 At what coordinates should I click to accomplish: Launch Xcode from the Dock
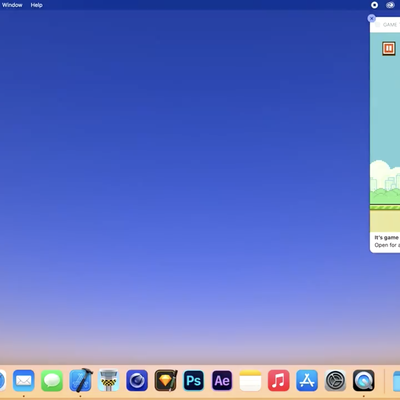tap(81, 380)
